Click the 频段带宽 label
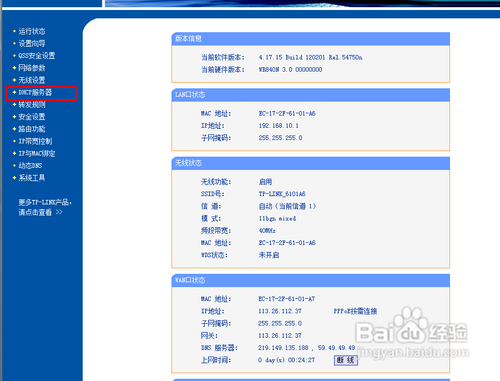 [216, 231]
